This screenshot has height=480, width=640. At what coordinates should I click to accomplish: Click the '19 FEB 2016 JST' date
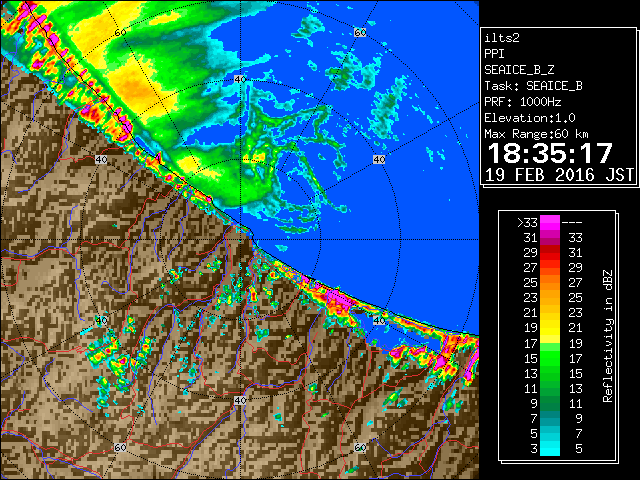pyautogui.click(x=559, y=175)
